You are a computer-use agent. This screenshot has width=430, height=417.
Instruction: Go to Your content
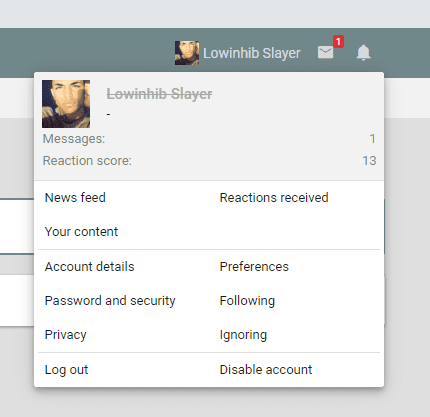[81, 231]
